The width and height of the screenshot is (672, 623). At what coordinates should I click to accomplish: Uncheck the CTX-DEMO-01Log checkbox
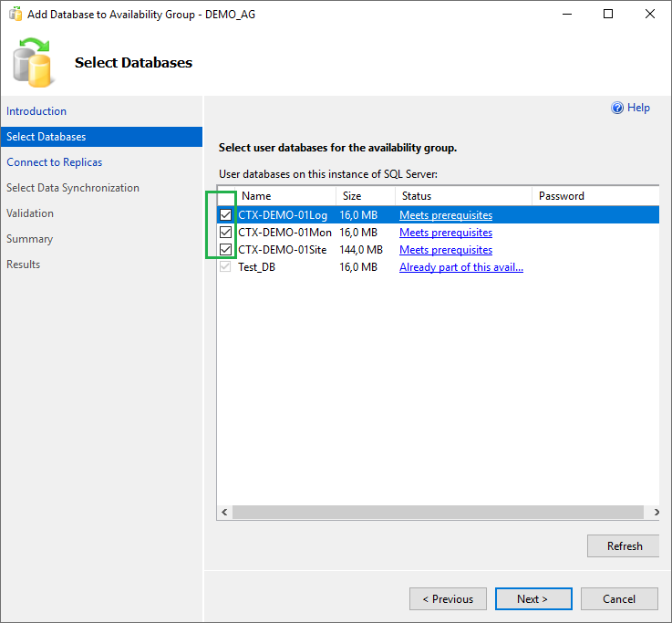tap(225, 215)
